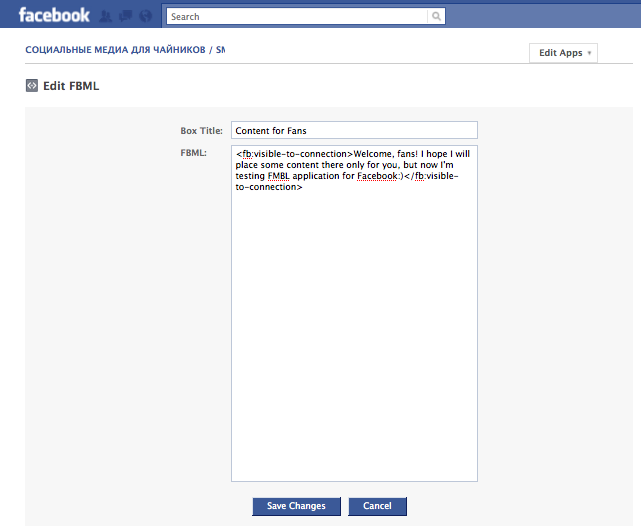The image size is (641, 526).
Task: Click inside the FBML text area
Action: (x=354, y=313)
